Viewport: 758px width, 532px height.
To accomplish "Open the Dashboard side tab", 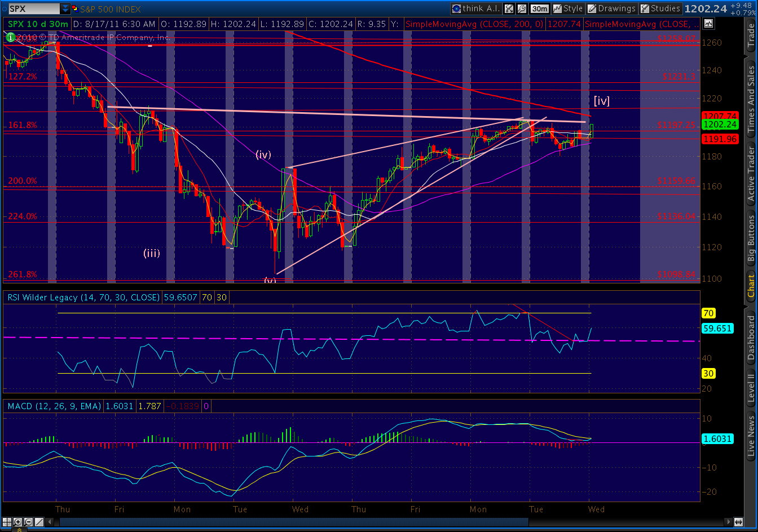I will [x=750, y=338].
